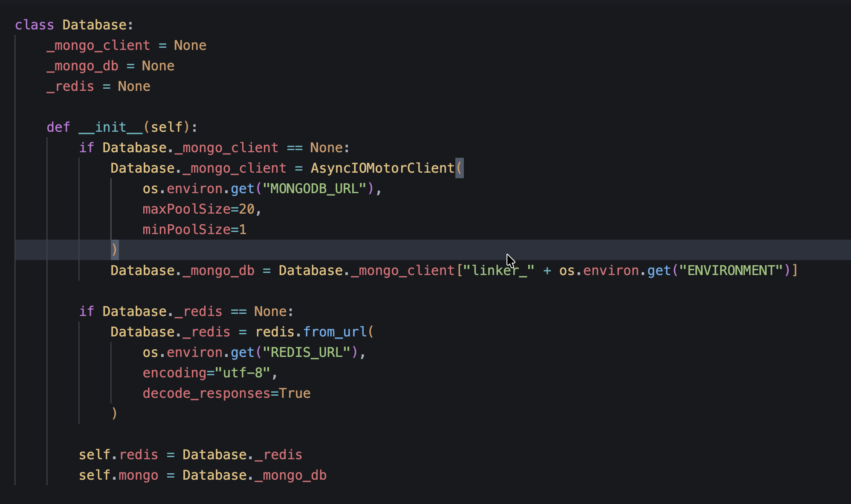Click decode_responses=True argument

[x=226, y=393]
